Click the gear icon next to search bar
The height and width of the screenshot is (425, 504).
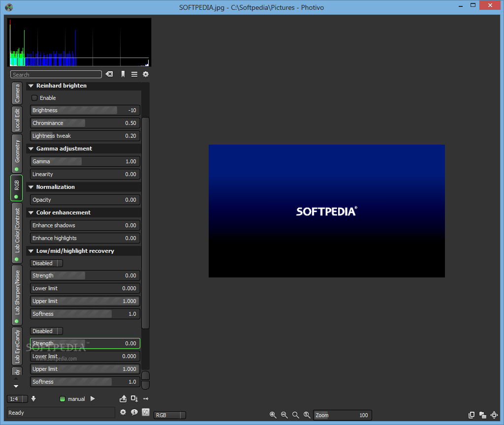[146, 74]
